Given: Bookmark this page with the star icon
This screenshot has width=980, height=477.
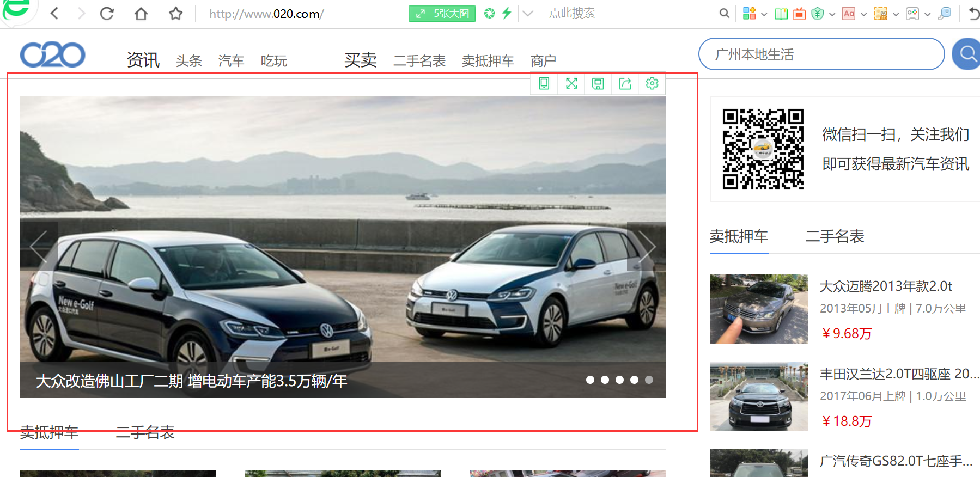Looking at the screenshot, I should point(175,13).
